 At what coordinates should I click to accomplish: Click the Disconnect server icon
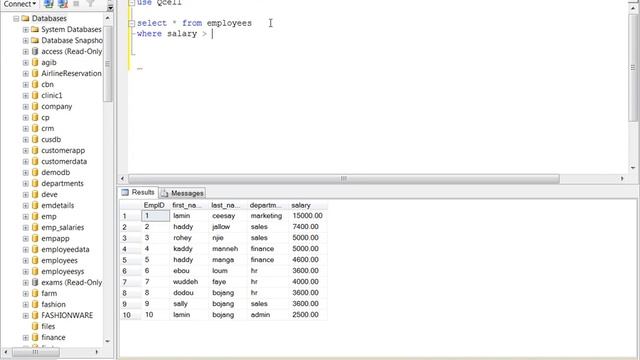point(62,4)
